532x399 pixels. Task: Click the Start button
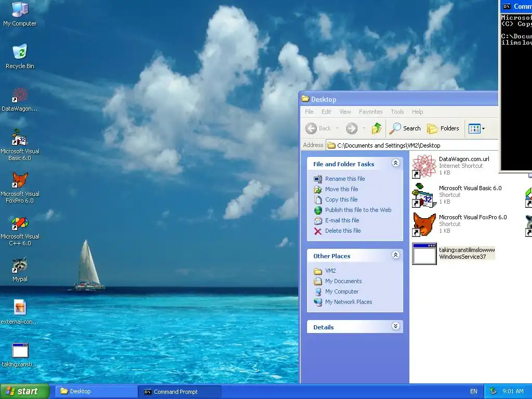click(x=24, y=392)
